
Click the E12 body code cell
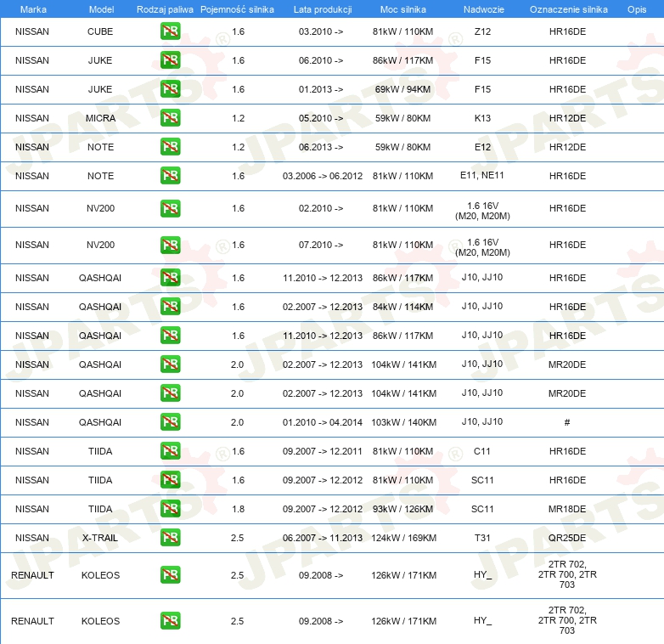tap(482, 147)
